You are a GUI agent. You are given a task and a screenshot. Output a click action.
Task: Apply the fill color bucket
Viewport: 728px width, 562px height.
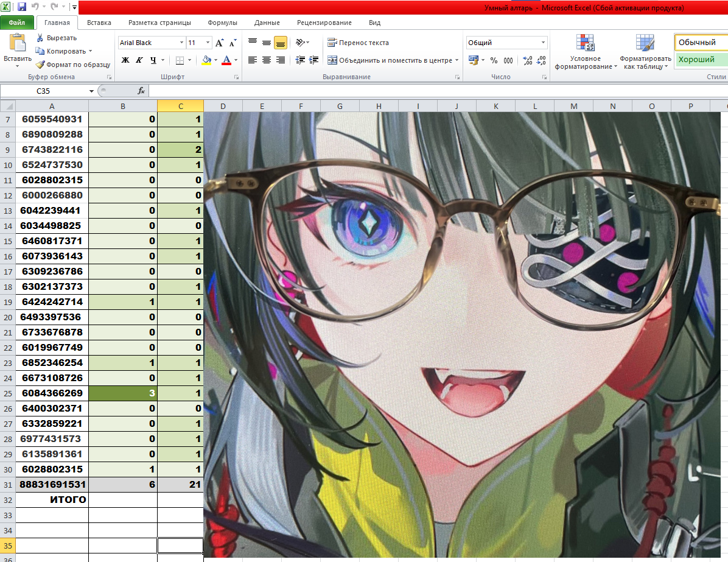(x=206, y=60)
